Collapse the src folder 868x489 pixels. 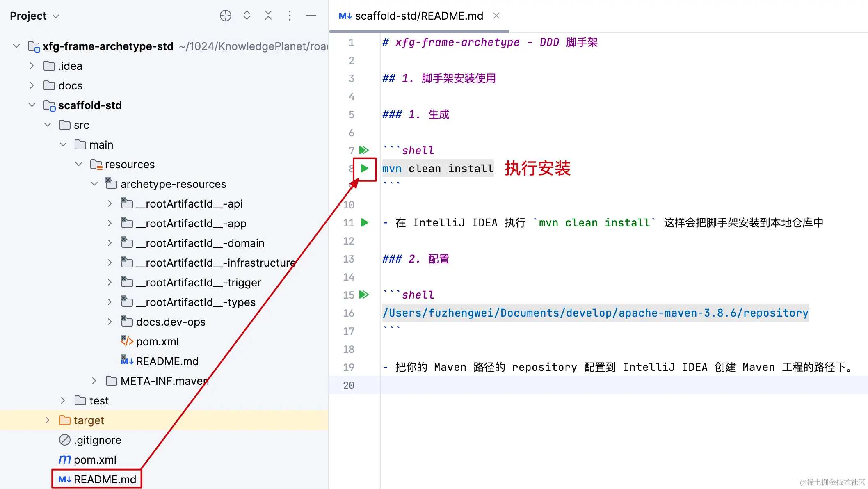(48, 125)
